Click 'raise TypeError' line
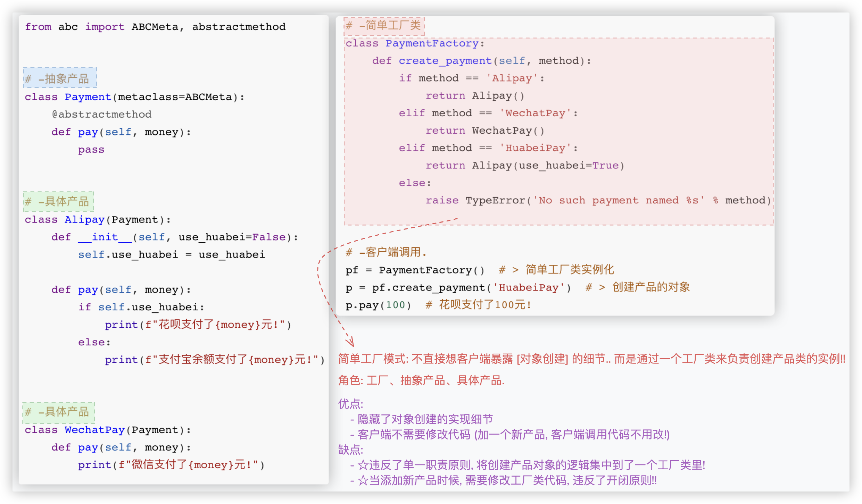 pos(476,200)
